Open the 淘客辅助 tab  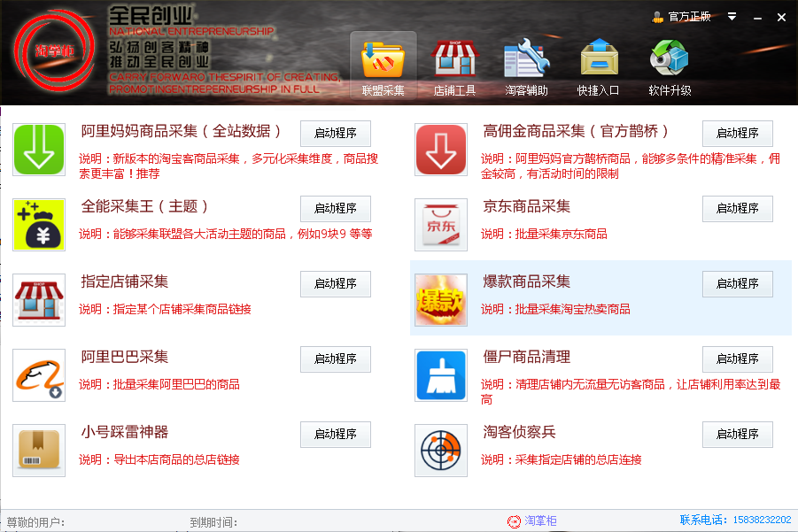pyautogui.click(x=526, y=66)
